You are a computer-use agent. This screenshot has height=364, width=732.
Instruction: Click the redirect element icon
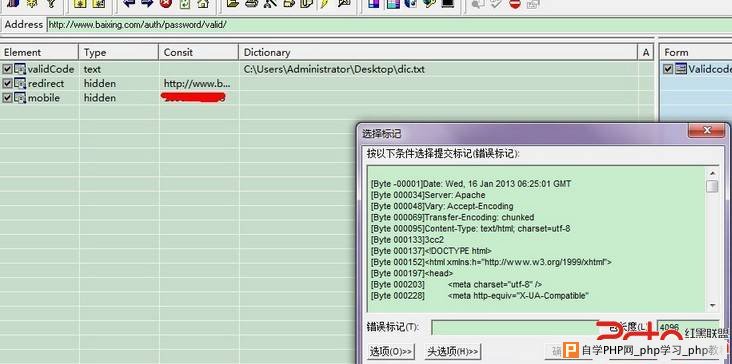tap(20, 84)
